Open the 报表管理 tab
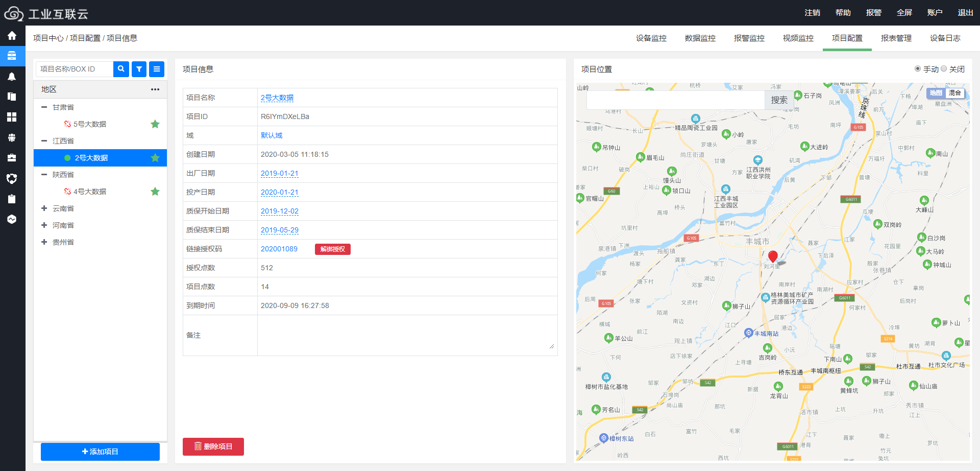Screen dimensions: 980x471 click(x=896, y=38)
